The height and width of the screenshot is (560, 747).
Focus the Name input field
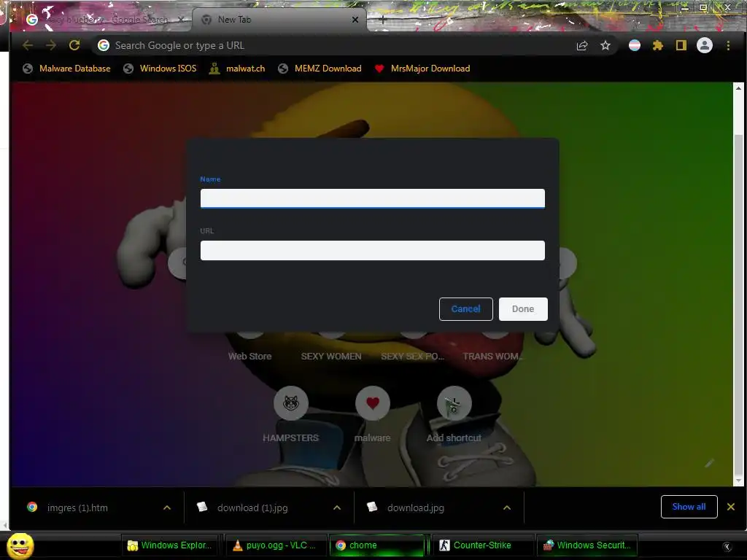point(373,198)
